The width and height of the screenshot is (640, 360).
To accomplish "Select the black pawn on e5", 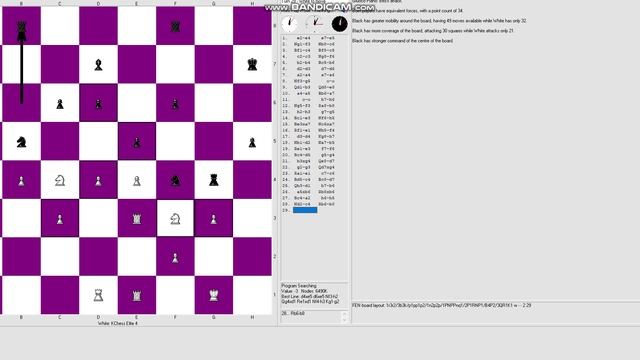I will point(137,142).
